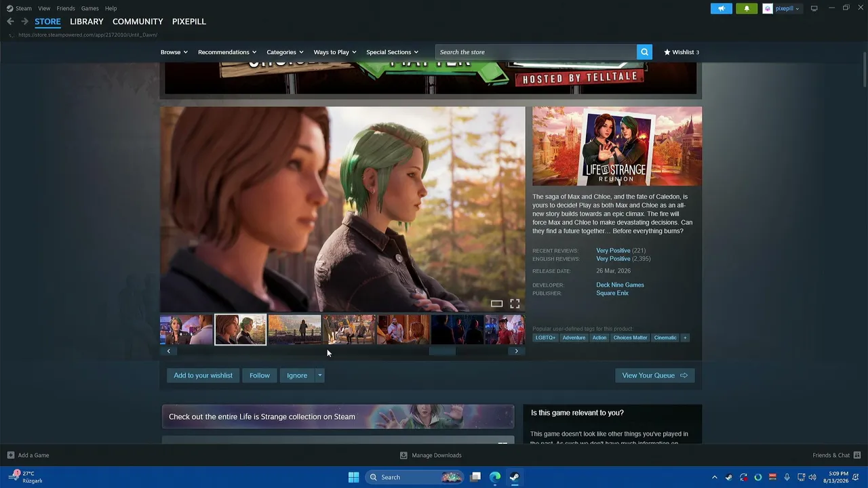Switch to the COMMUNITY tab
The width and height of the screenshot is (868, 488).
click(x=138, y=22)
